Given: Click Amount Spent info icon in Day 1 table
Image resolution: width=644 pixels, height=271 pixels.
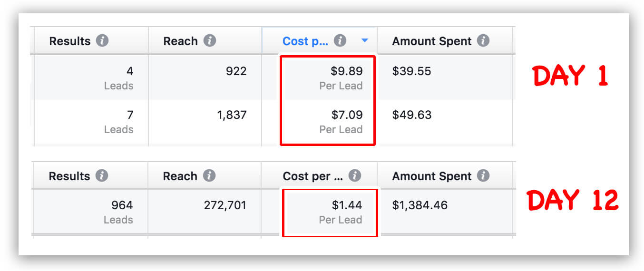Looking at the screenshot, I should 483,41.
